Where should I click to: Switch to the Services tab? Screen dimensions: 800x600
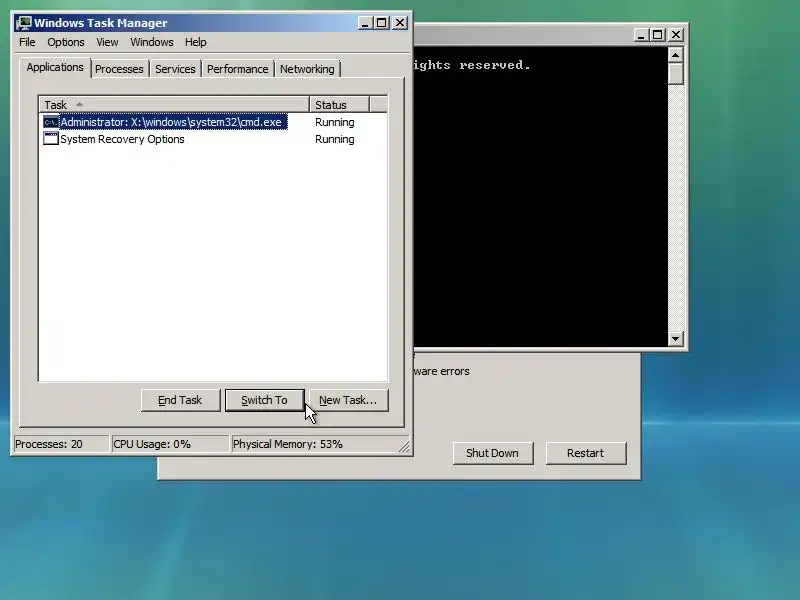click(175, 69)
